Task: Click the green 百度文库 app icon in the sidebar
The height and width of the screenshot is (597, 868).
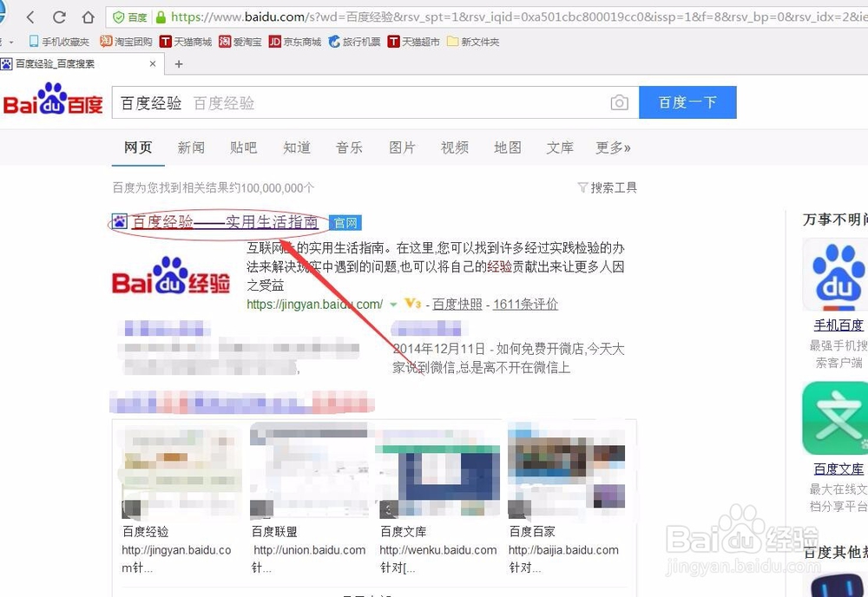Action: coord(836,418)
